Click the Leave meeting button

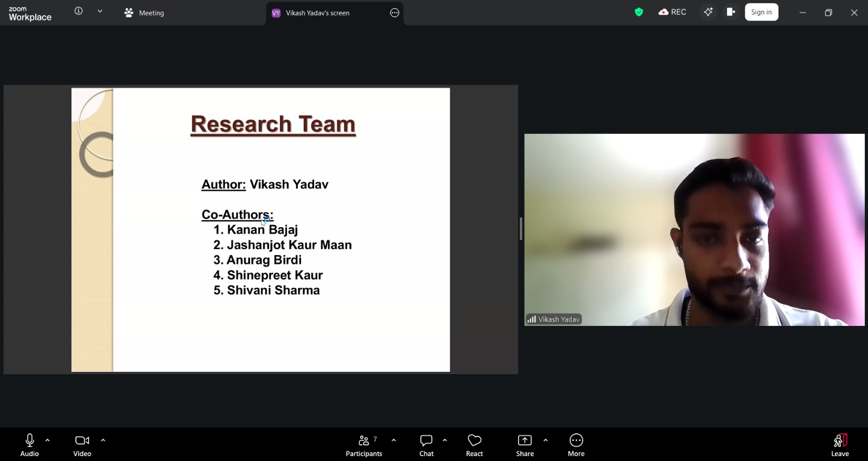(x=840, y=445)
